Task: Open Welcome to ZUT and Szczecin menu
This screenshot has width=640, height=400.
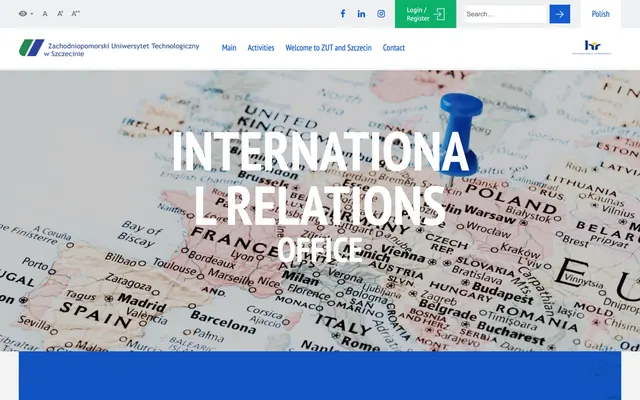Action: (329, 48)
